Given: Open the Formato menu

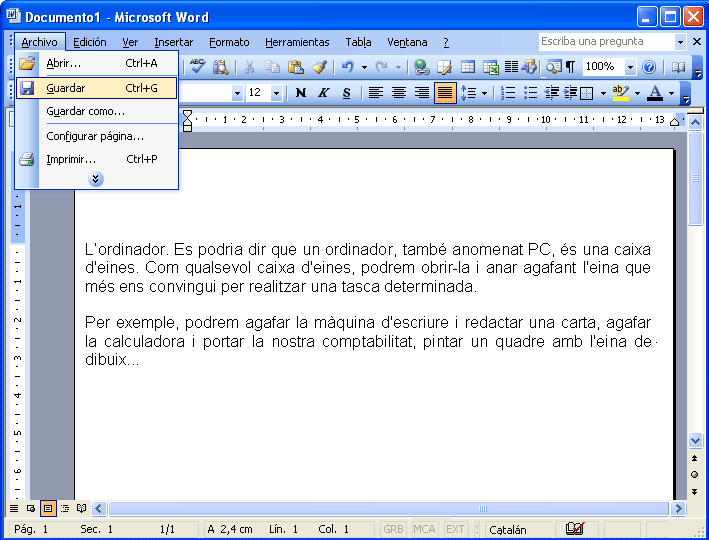Looking at the screenshot, I should click(x=229, y=42).
